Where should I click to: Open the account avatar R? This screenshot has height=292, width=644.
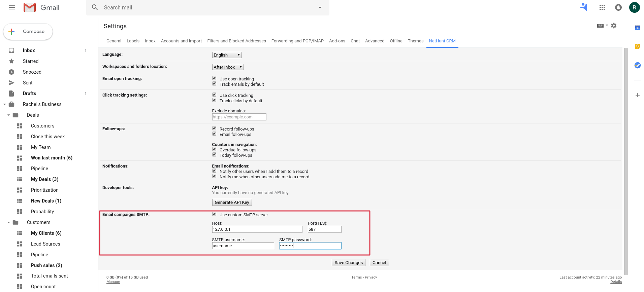[x=635, y=7]
